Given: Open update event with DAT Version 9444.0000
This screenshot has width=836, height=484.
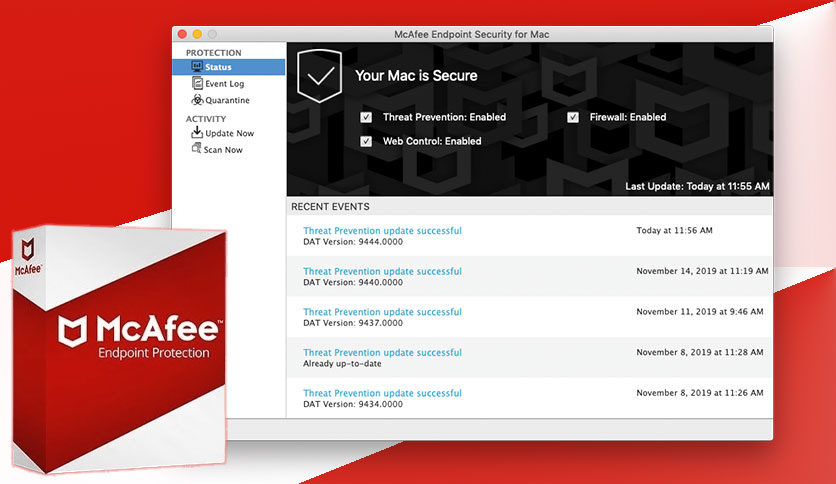Looking at the screenshot, I should [382, 231].
